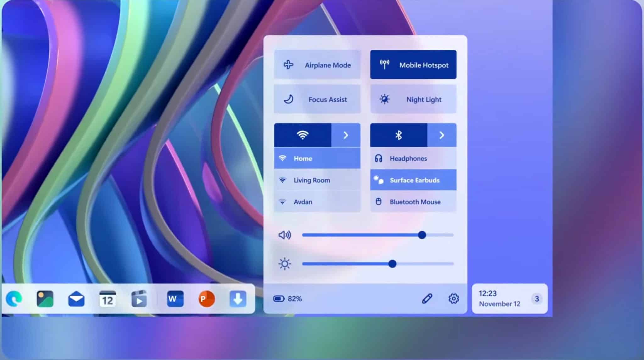This screenshot has height=360, width=644.
Task: Pair with the Bluetooth Mouse
Action: pos(413,202)
